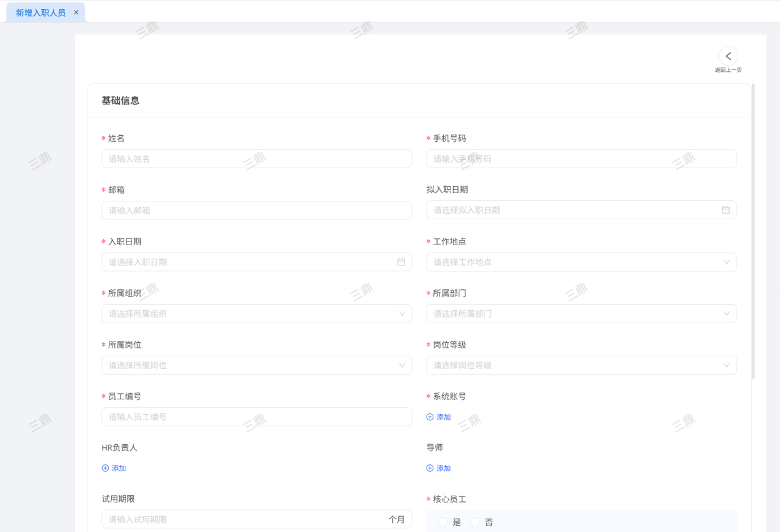Click the plus icon under 系统账号
The width and height of the screenshot is (780, 532).
coord(430,417)
